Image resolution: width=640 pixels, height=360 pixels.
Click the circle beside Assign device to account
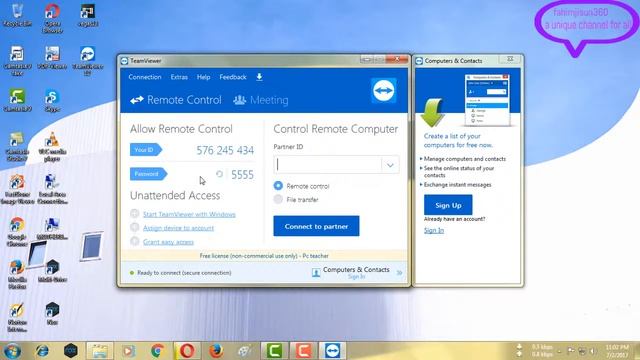pyautogui.click(x=135, y=227)
